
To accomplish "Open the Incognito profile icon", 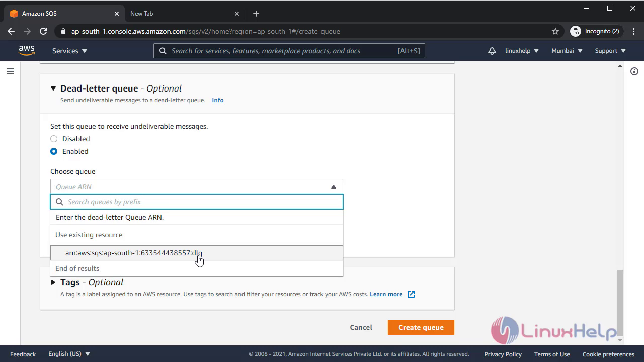I will (x=575, y=31).
